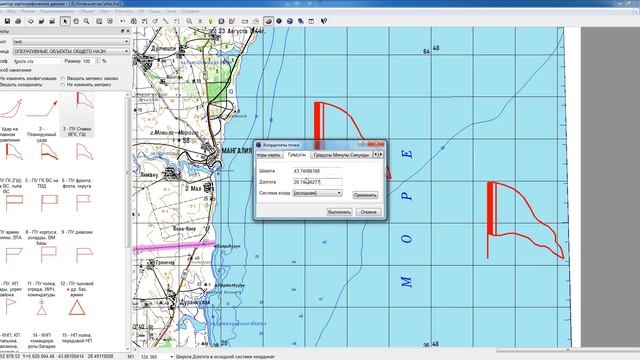
Task: Click the large red flag symbol on the right
Action: click(526, 220)
